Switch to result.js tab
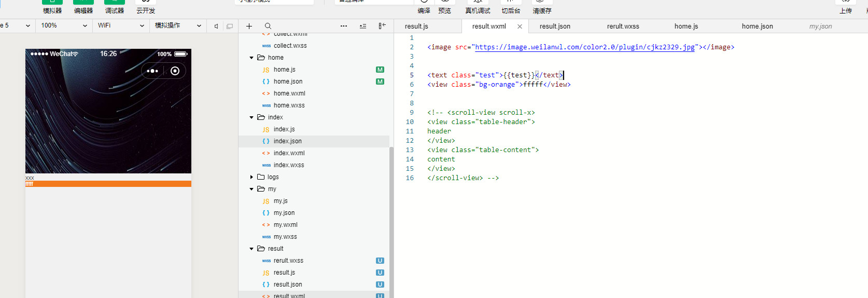 click(x=416, y=26)
